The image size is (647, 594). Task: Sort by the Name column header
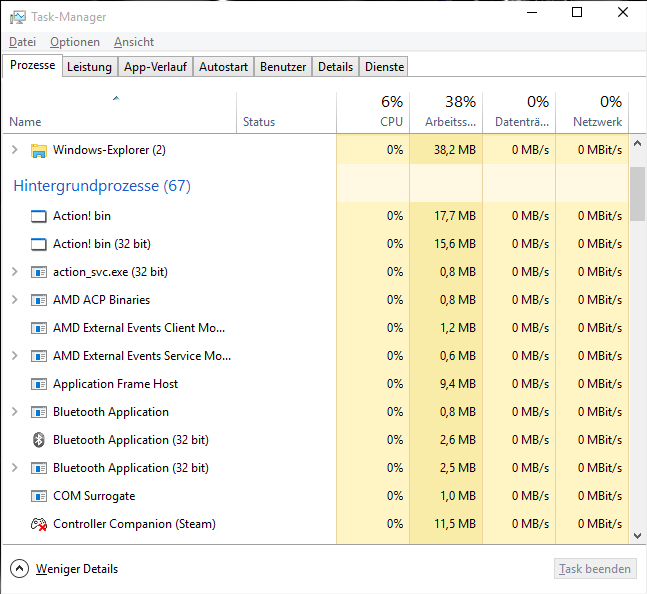click(x=120, y=113)
